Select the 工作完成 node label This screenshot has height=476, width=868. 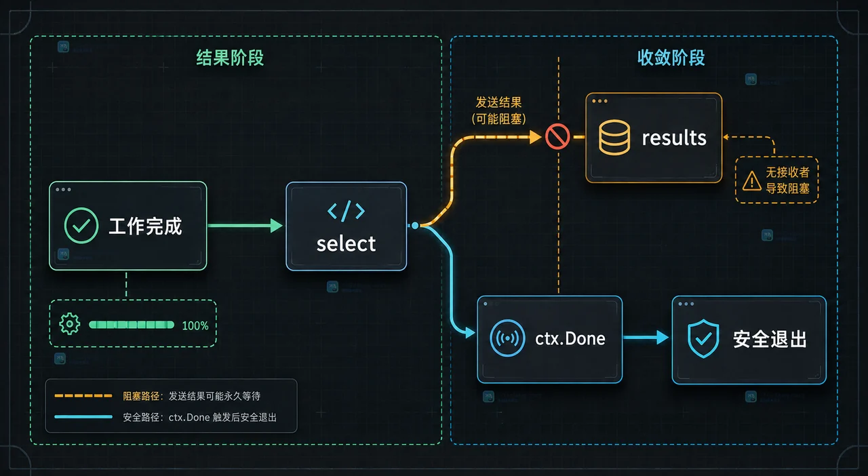(x=146, y=226)
